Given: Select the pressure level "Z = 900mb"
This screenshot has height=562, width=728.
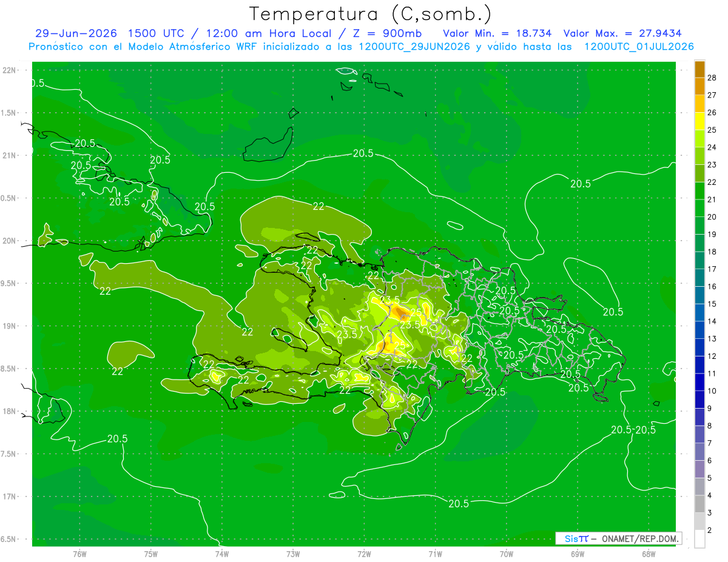Looking at the screenshot, I should click(387, 33).
